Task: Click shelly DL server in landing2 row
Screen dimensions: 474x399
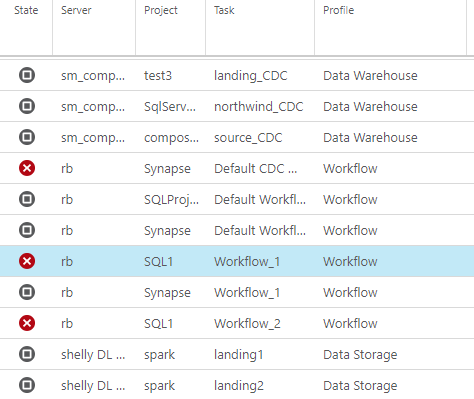Action: (93, 386)
